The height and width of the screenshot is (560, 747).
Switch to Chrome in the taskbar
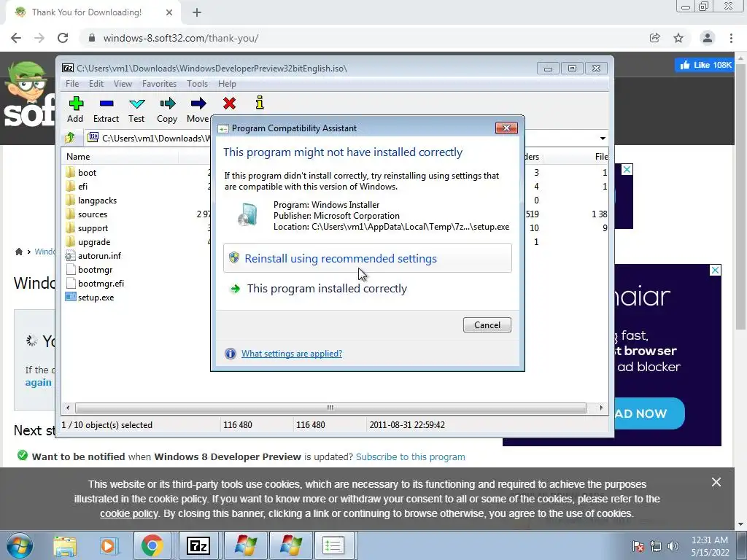click(x=152, y=545)
